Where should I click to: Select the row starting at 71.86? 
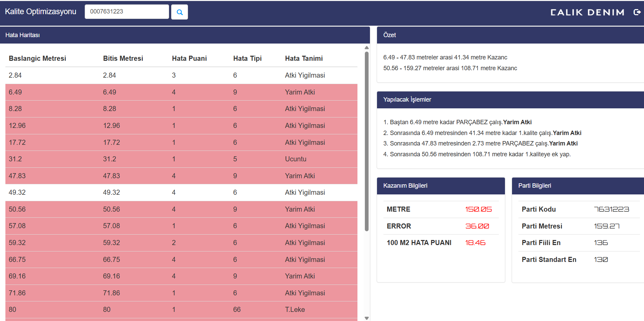coord(181,293)
